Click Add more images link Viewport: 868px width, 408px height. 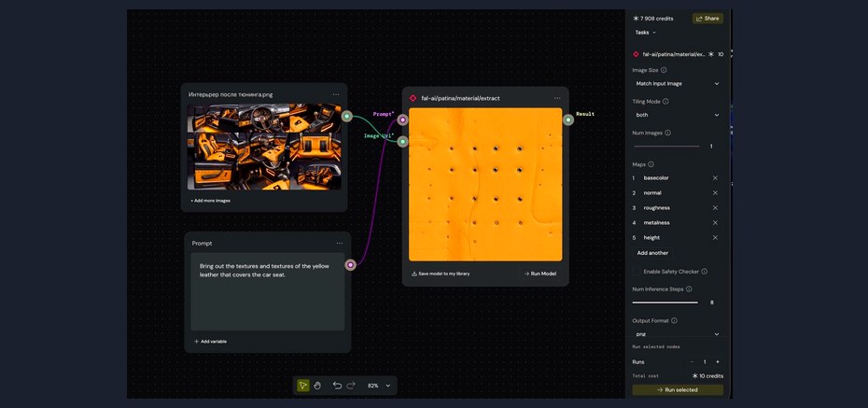210,201
